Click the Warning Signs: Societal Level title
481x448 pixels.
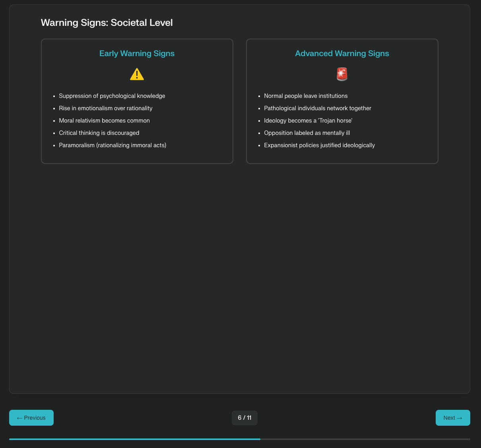tap(107, 23)
